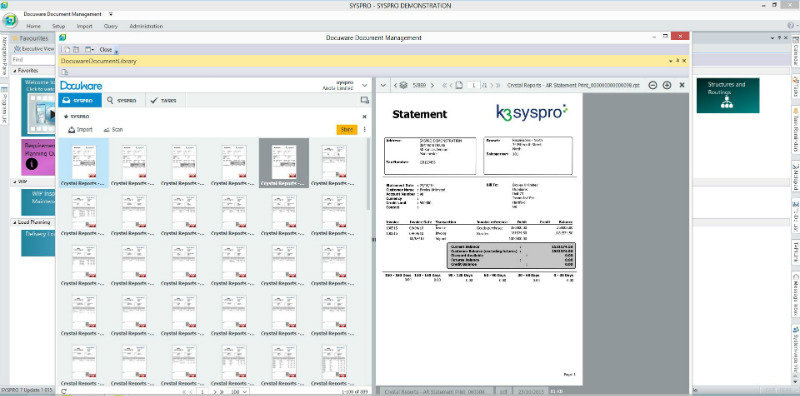Click the Close toolbar button
Viewport: 800px width, 396px height.
[106, 50]
